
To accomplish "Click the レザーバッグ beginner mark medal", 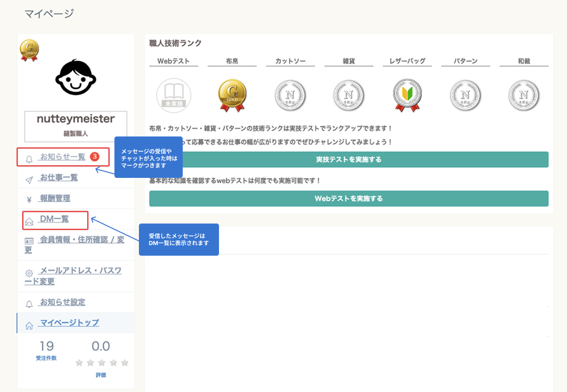I will [407, 96].
